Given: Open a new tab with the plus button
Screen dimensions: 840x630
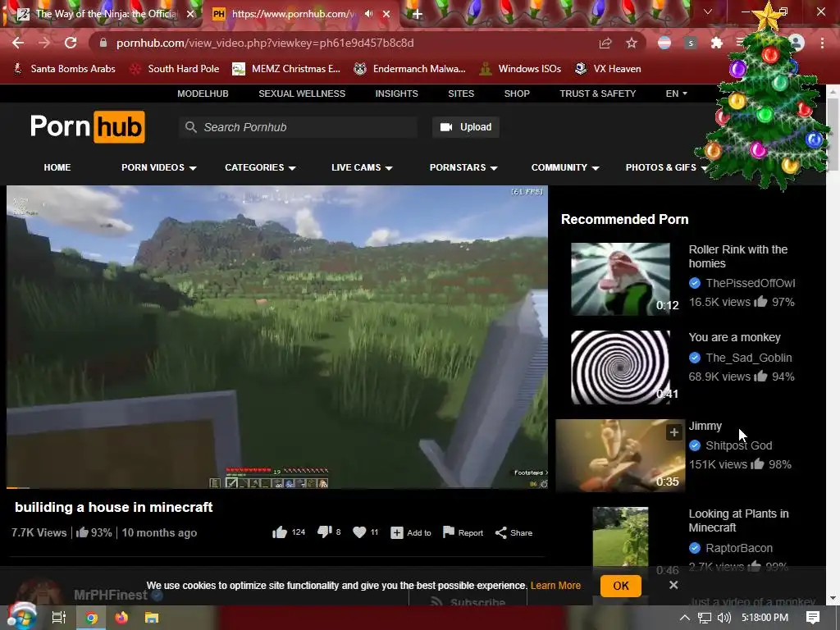Looking at the screenshot, I should click(418, 15).
